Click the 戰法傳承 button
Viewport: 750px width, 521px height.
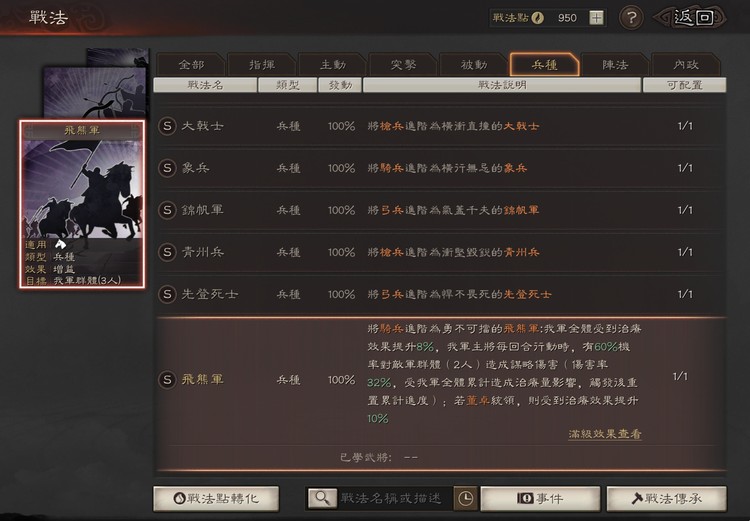coord(666,499)
